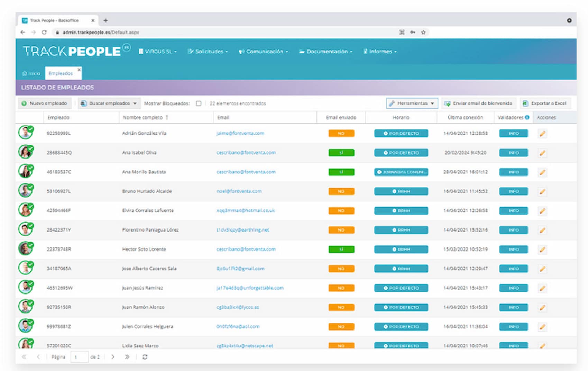This screenshot has height=371, width=588.
Task: Close the Empleados tab
Action: [79, 69]
